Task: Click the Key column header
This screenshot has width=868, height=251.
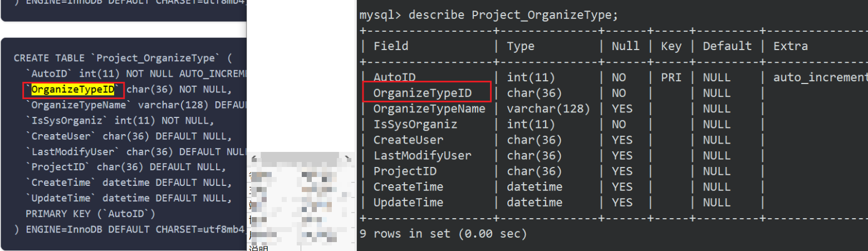Action: [671, 46]
